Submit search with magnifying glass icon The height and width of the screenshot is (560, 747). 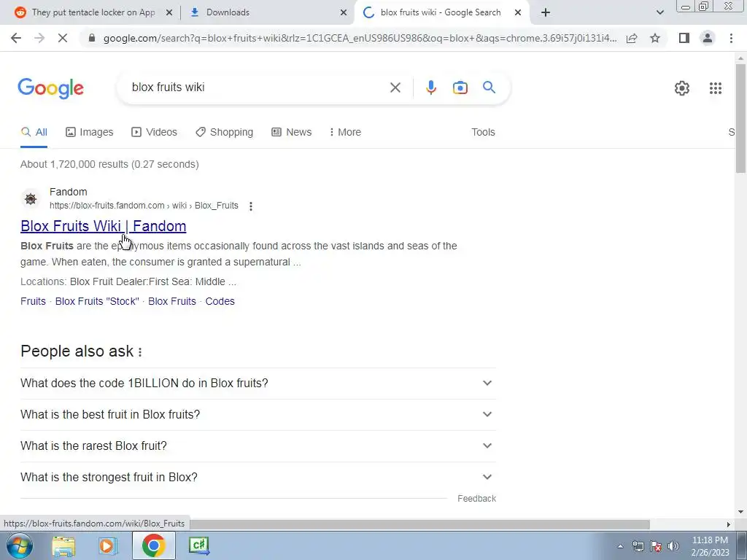coord(489,87)
